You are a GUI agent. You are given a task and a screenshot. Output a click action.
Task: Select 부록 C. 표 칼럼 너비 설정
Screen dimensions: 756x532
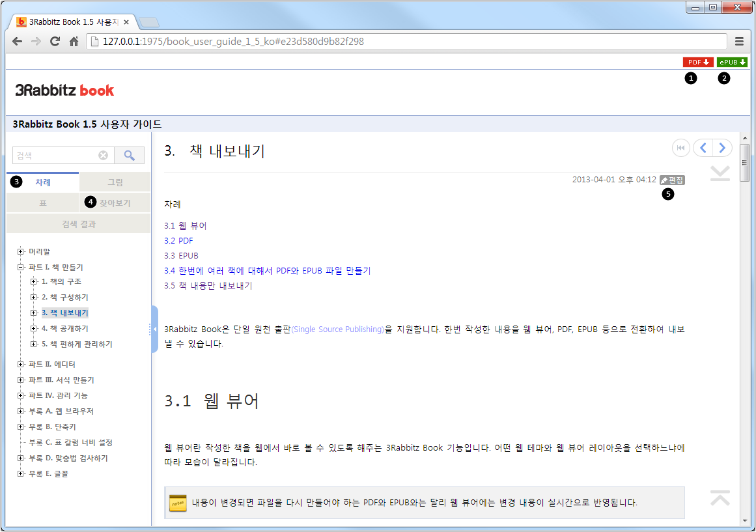pos(70,443)
